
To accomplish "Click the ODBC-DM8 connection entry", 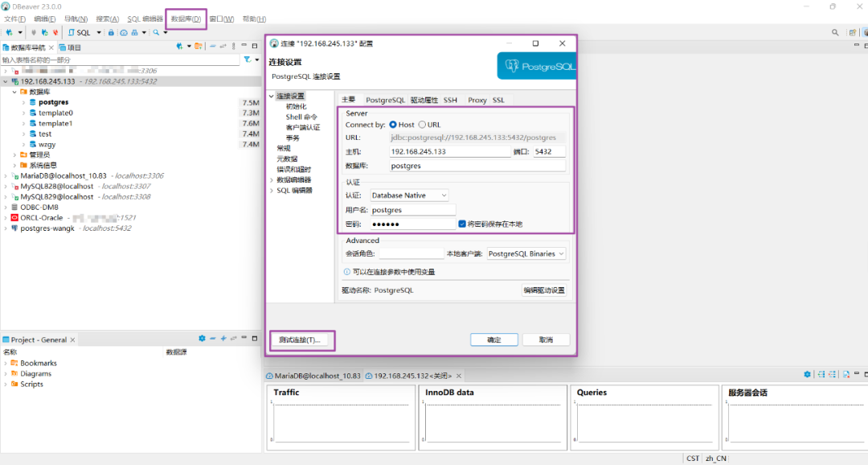I will click(39, 208).
